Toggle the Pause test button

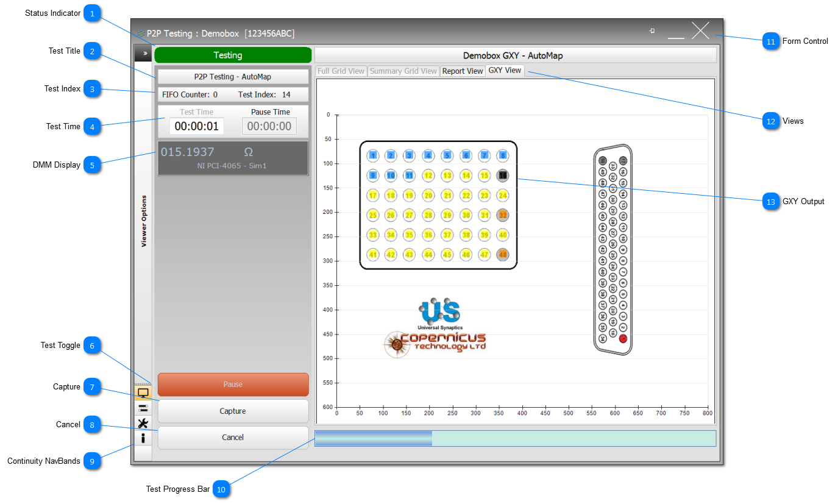[233, 385]
